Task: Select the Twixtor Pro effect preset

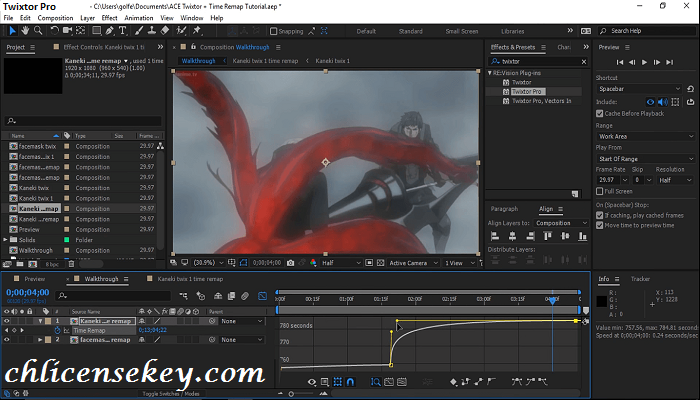Action: pyautogui.click(x=527, y=91)
